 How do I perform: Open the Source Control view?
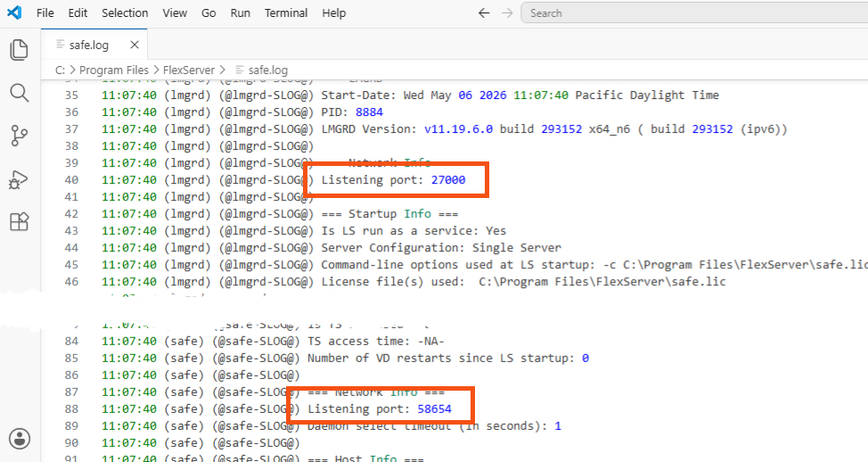[19, 136]
